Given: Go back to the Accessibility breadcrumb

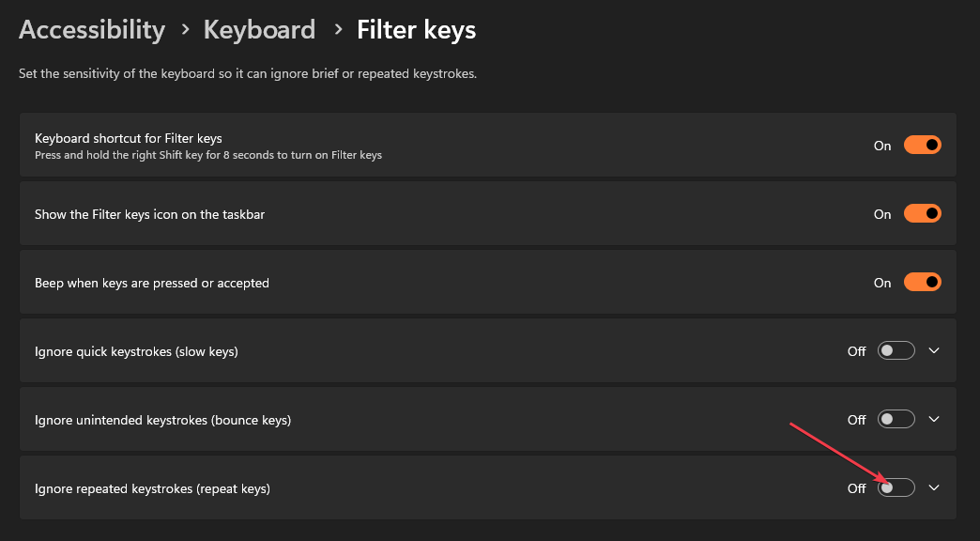Looking at the screenshot, I should click(x=92, y=30).
